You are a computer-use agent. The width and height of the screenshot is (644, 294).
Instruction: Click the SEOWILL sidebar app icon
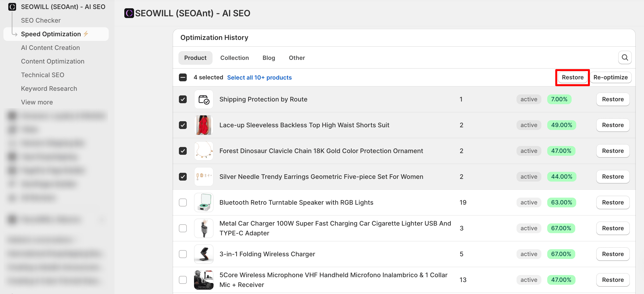coord(12,7)
